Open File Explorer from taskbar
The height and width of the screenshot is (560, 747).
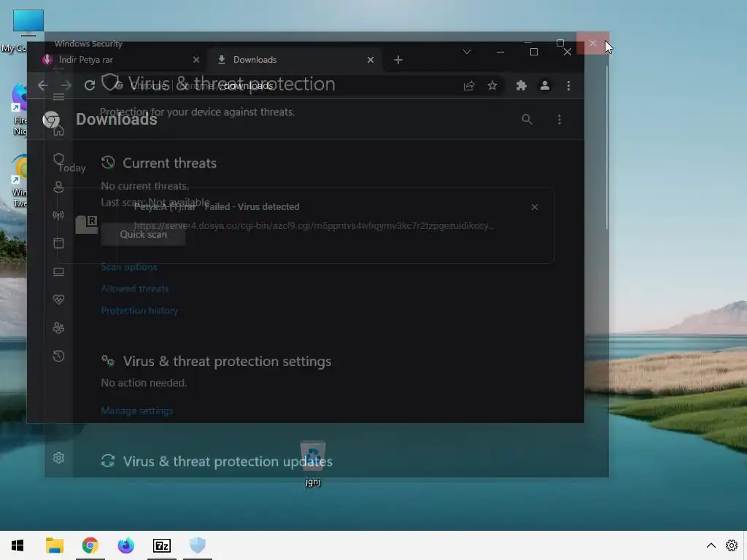[x=54, y=545]
